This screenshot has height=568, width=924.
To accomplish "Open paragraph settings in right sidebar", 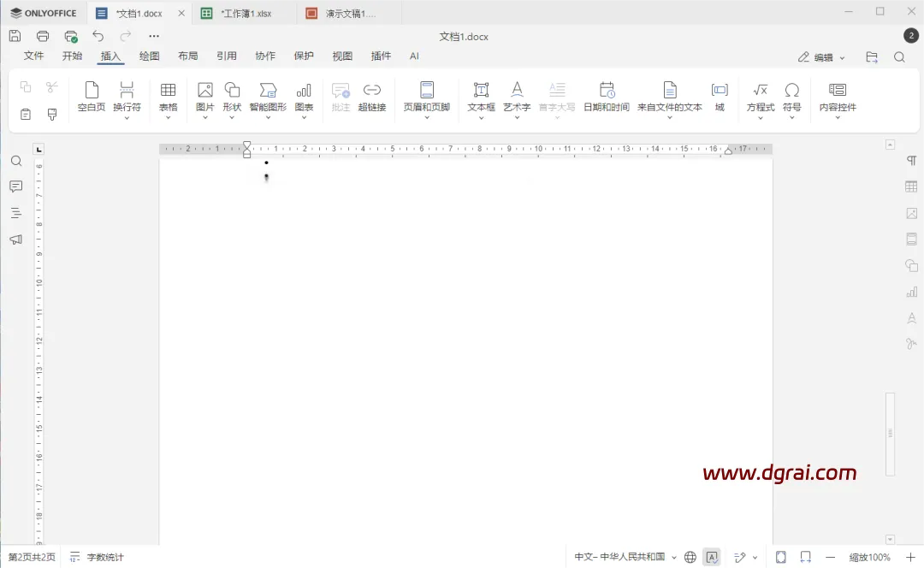I will click(x=912, y=161).
